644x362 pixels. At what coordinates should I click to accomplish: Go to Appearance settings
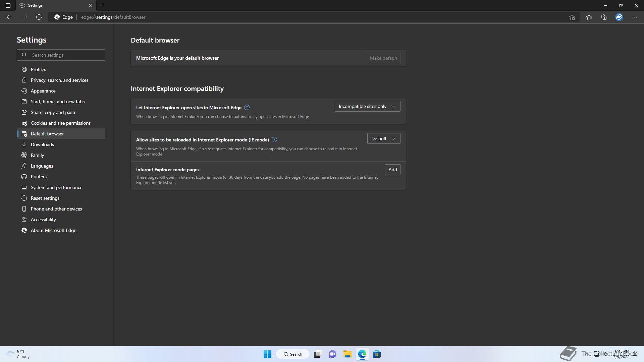tap(61, 91)
